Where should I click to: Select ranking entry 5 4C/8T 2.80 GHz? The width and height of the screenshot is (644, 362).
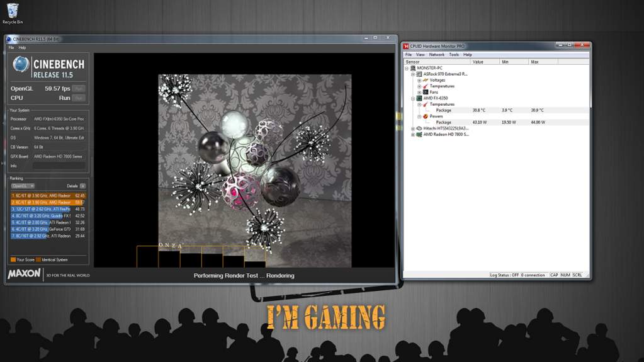tap(48, 222)
